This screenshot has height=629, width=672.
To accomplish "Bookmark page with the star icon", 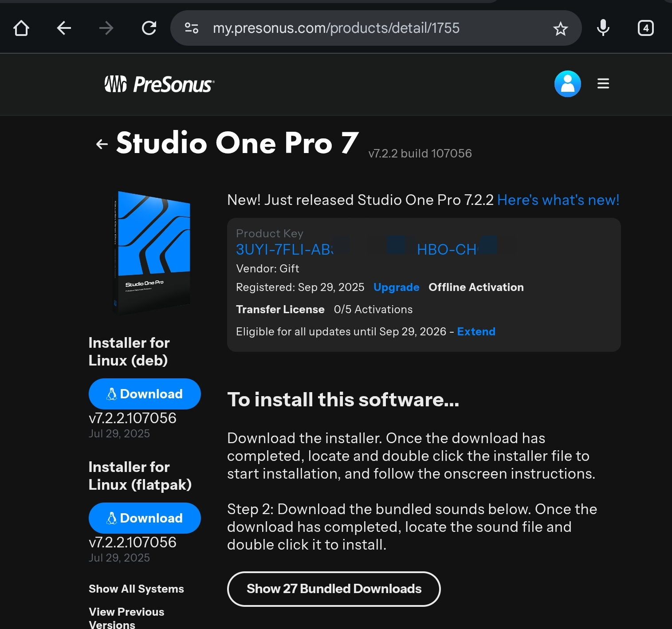I will 560,29.
